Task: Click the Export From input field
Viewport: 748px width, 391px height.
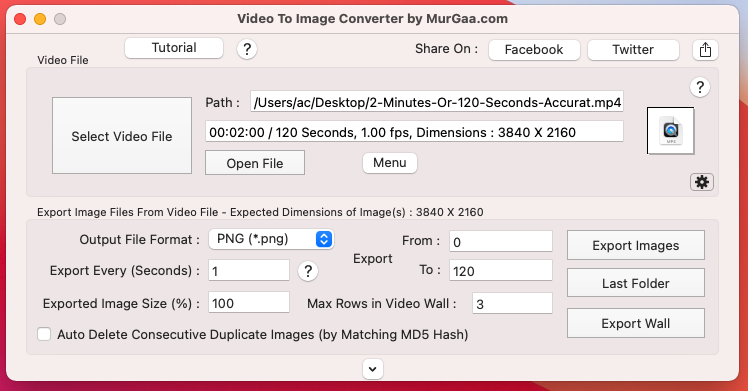Action: (501, 242)
